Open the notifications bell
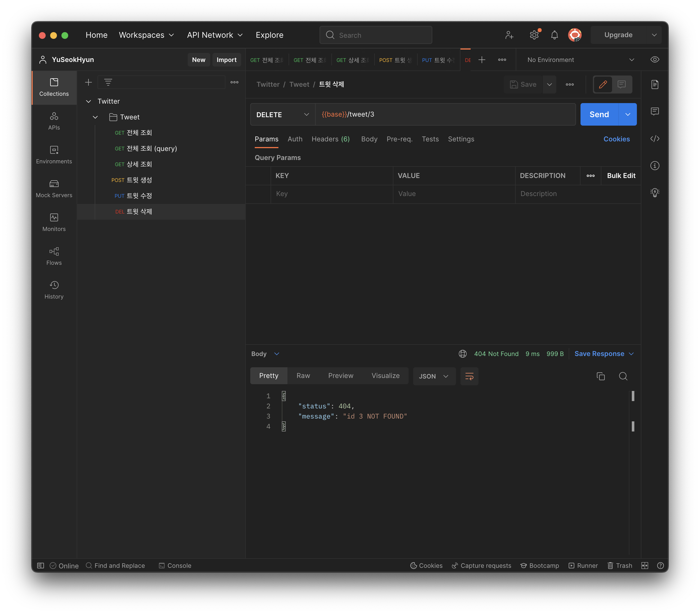This screenshot has height=614, width=700. 555,35
